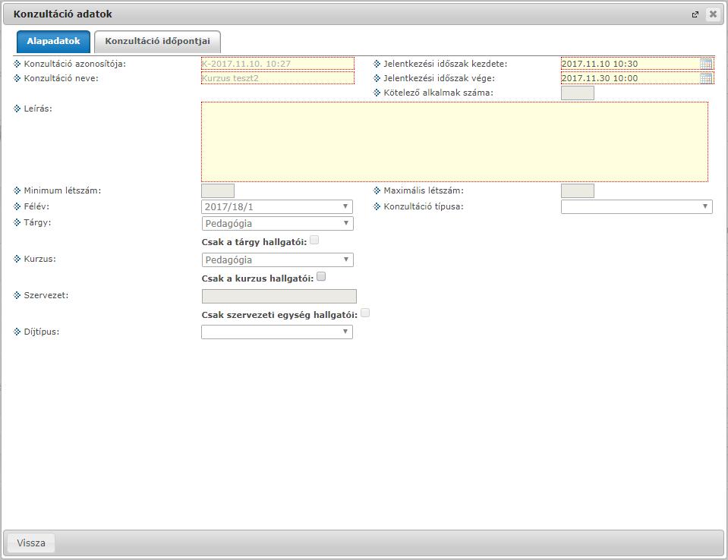
Task: Click the Konzultáció azonosítója field
Action: 278,64
